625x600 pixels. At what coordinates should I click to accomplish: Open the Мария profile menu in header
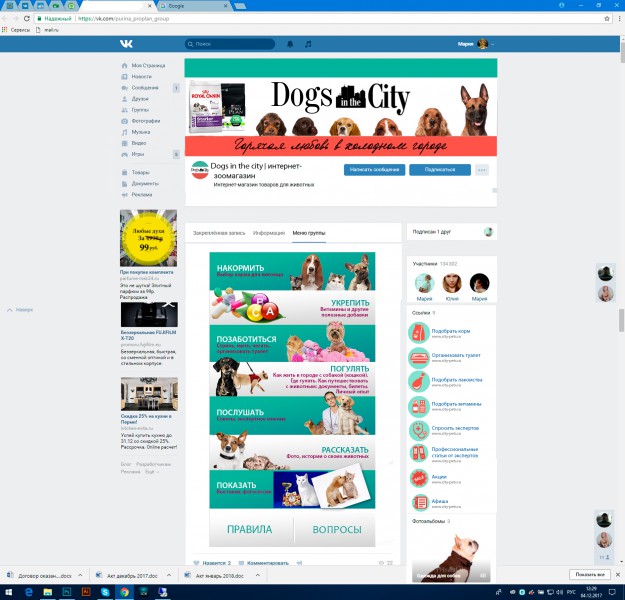click(x=476, y=44)
